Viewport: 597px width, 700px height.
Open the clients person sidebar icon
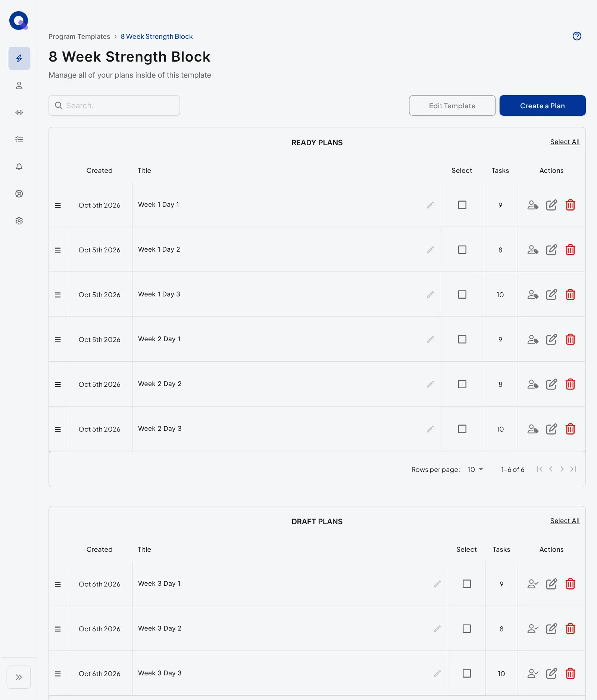[19, 85]
